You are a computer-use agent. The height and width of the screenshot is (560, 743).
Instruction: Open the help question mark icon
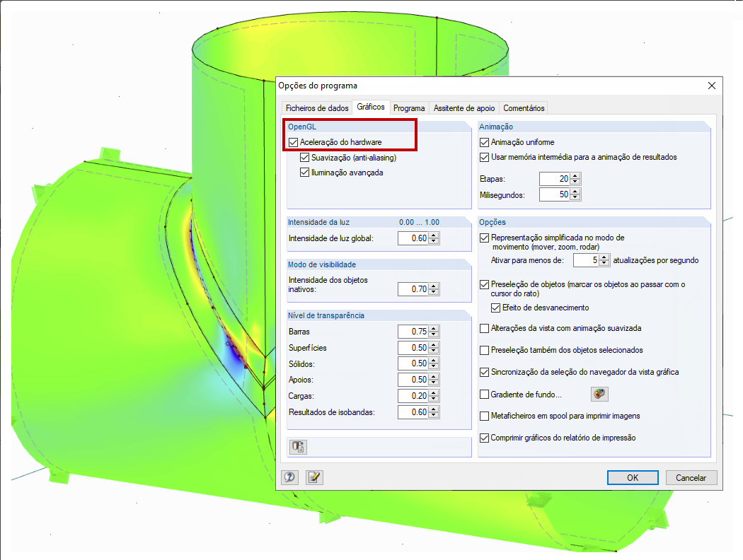[x=289, y=477]
